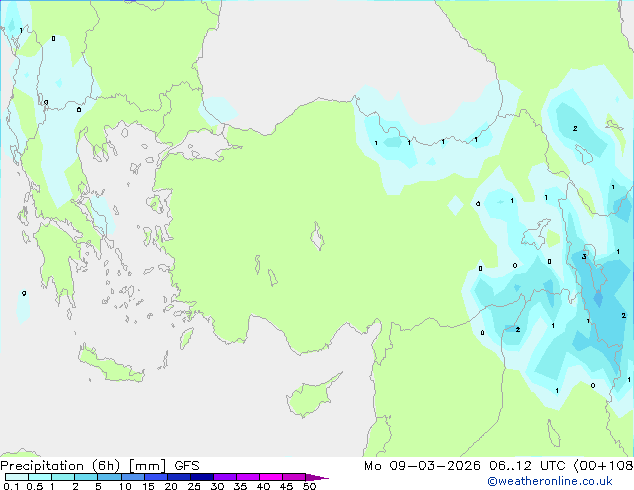Pick the 40–45 mm legend color
Image resolution: width=634 pixels, height=490 pixels.
tap(271, 477)
